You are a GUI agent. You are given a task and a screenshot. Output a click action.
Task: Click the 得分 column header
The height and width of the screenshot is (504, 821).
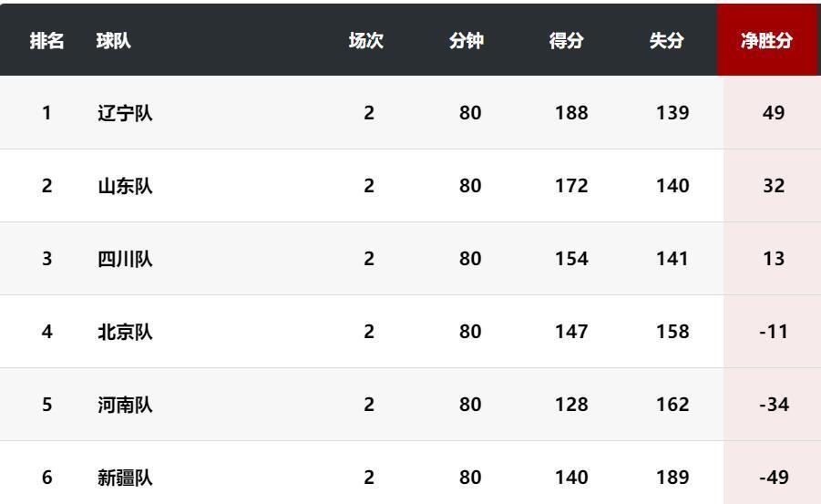[x=567, y=41]
